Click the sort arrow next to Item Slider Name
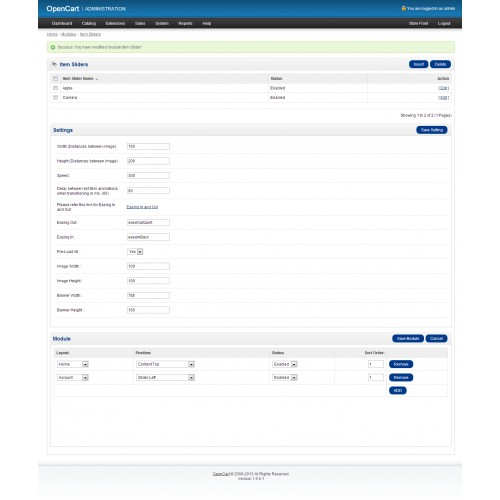500x500 pixels. 97,79
